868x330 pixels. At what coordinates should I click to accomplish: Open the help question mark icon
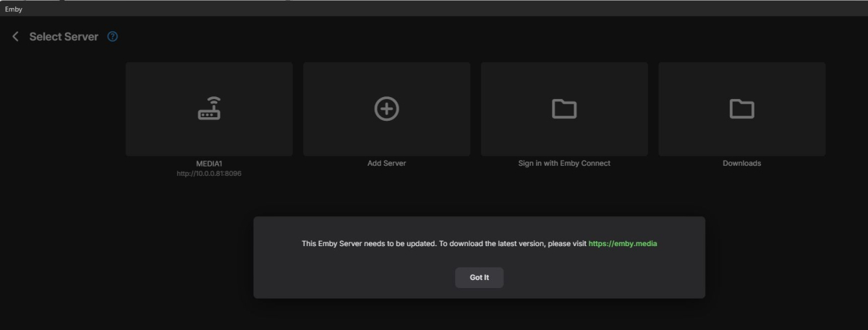[112, 36]
